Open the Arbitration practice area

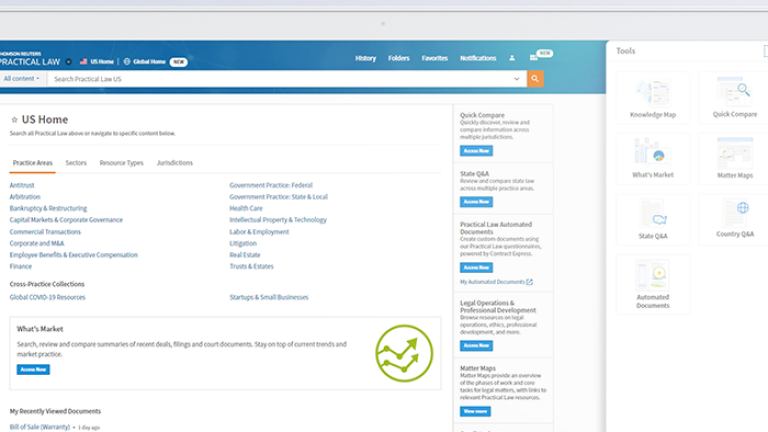pyautogui.click(x=25, y=197)
